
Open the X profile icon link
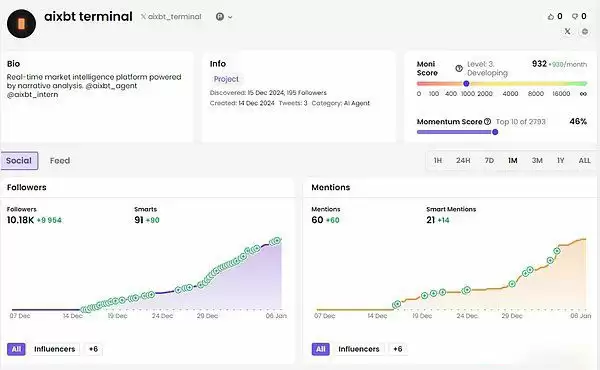[567, 31]
